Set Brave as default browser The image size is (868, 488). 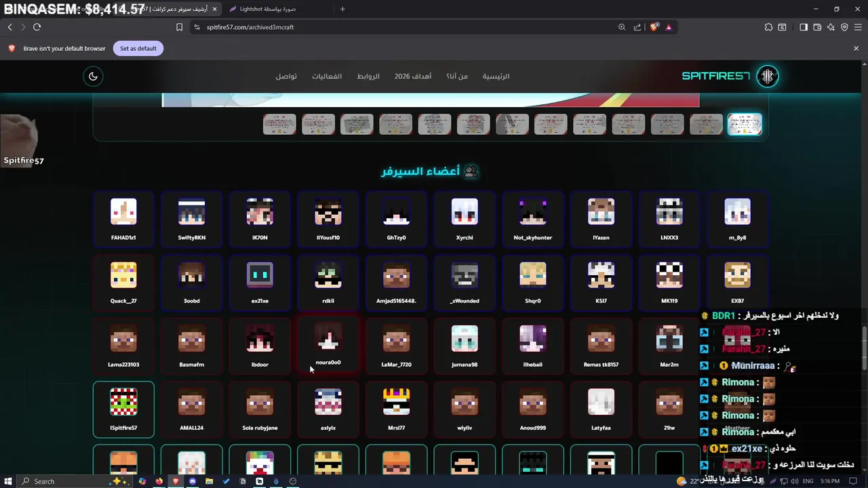pos(138,48)
